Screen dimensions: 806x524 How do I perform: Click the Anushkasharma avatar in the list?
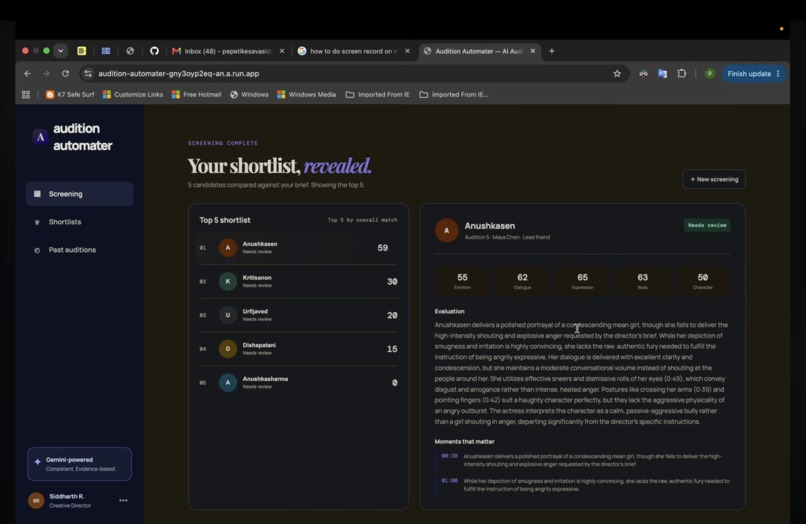(228, 383)
